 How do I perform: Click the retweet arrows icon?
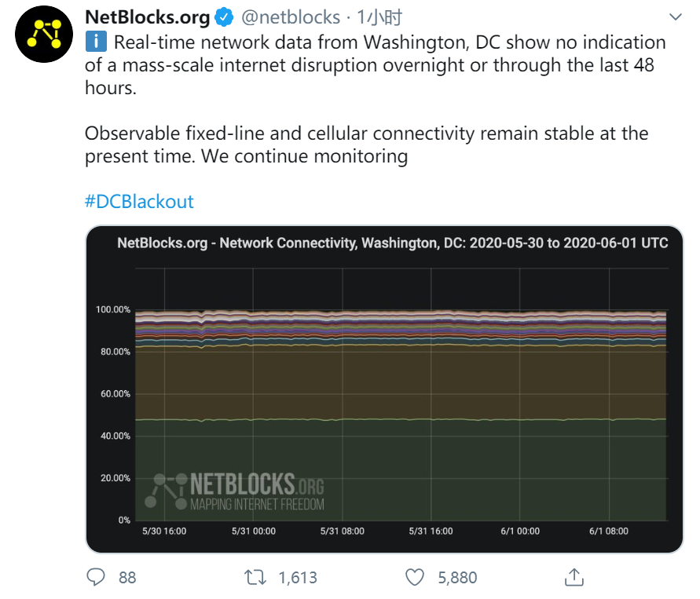255,577
